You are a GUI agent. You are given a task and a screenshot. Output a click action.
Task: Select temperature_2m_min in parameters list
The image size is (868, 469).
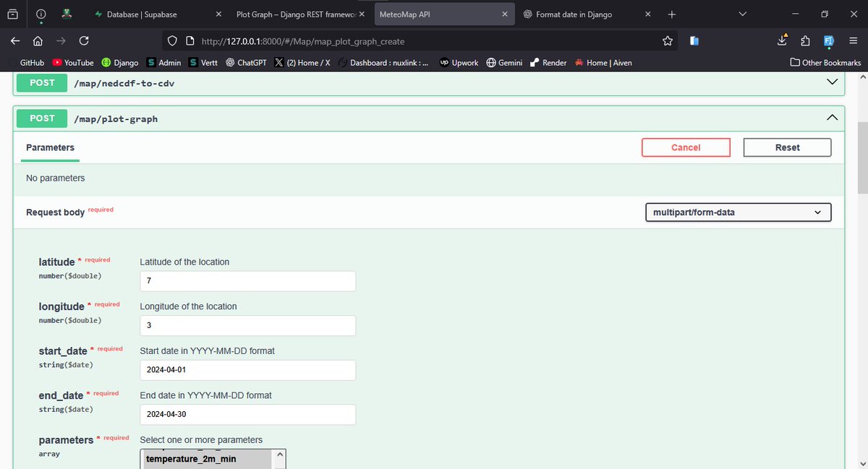(x=207, y=458)
